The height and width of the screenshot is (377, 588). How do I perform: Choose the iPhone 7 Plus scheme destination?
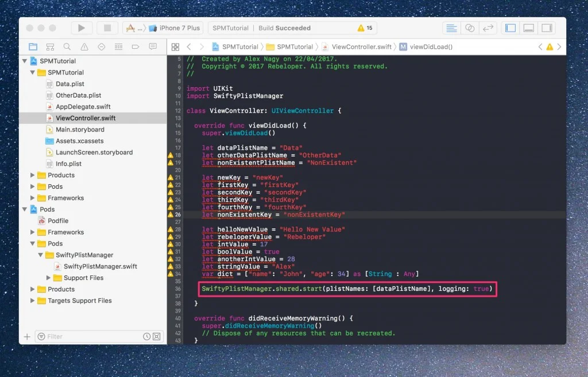click(175, 28)
